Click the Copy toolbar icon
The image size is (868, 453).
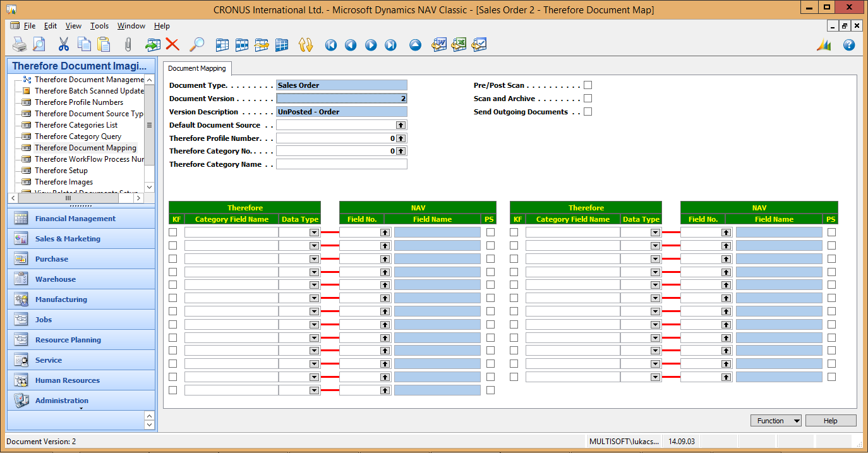click(84, 44)
